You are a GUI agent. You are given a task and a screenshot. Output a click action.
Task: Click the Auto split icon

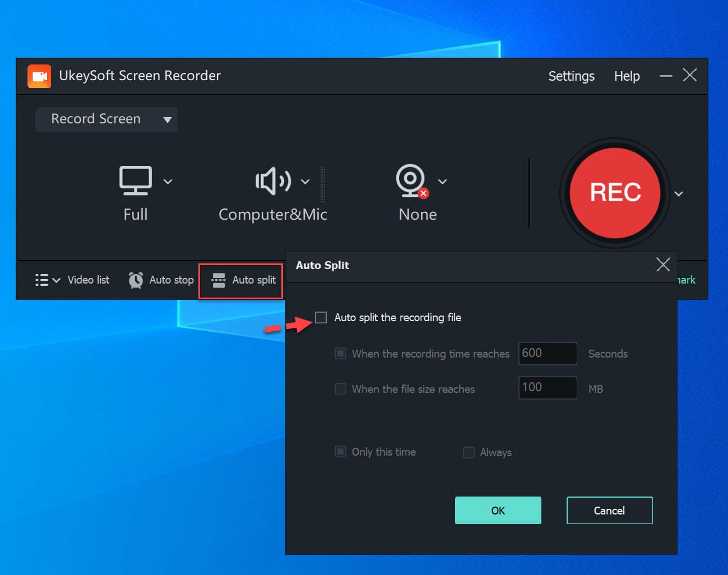click(219, 280)
